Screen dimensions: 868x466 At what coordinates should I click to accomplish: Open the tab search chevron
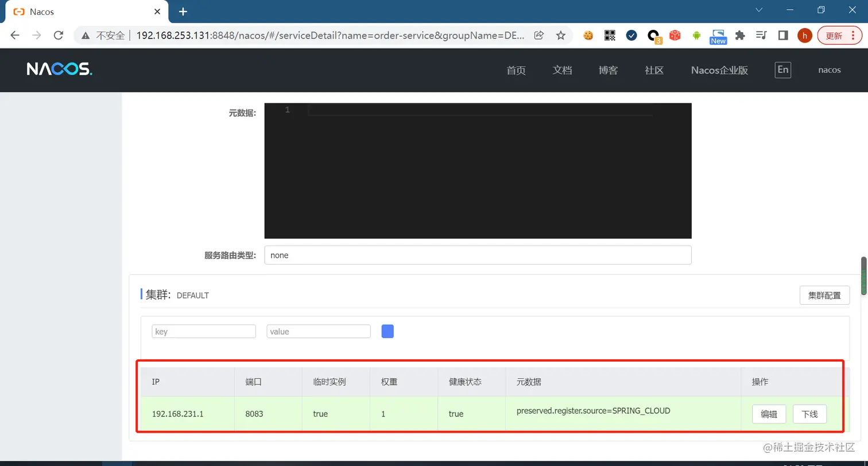click(x=759, y=10)
